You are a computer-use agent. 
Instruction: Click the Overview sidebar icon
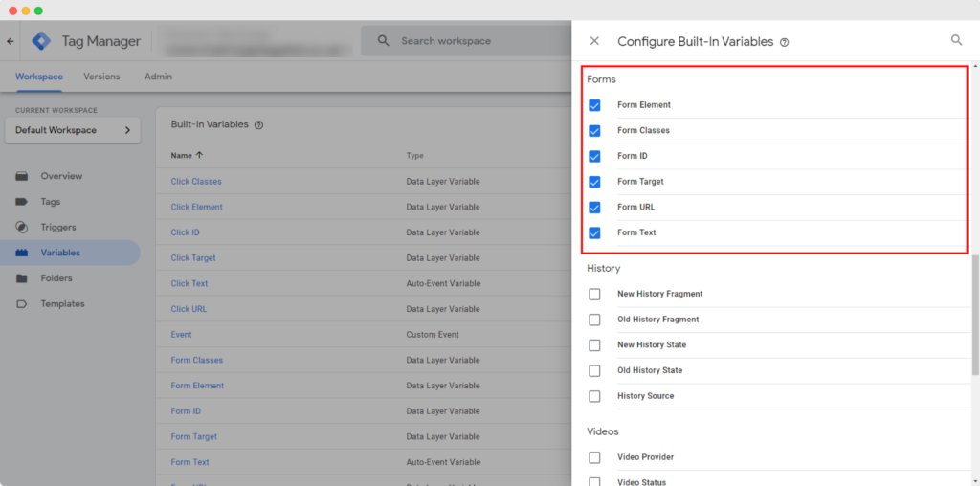(22, 176)
